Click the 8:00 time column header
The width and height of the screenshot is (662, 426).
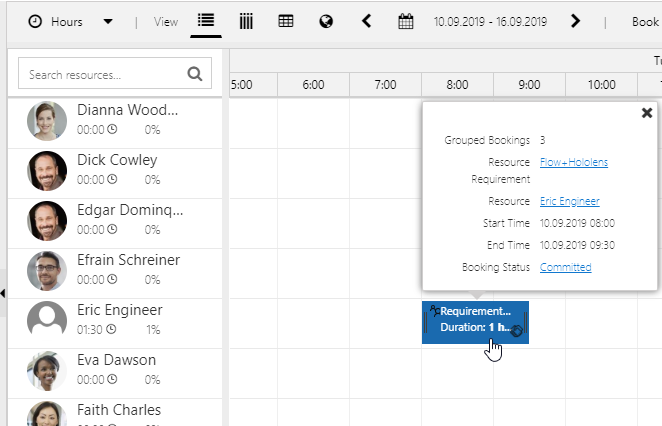point(457,85)
